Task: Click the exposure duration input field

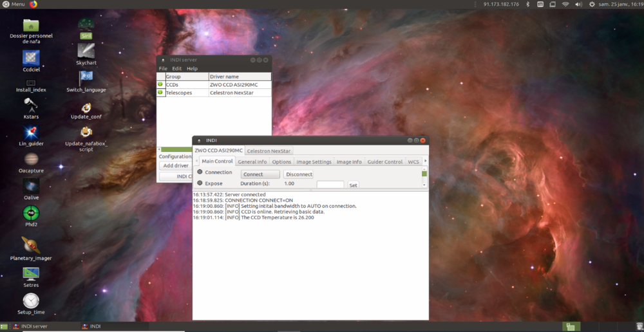Action: pyautogui.click(x=330, y=185)
